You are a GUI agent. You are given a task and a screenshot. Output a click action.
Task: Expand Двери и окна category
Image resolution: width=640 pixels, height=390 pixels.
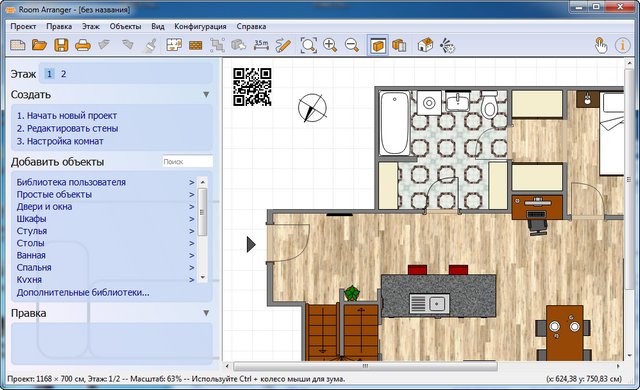point(105,207)
